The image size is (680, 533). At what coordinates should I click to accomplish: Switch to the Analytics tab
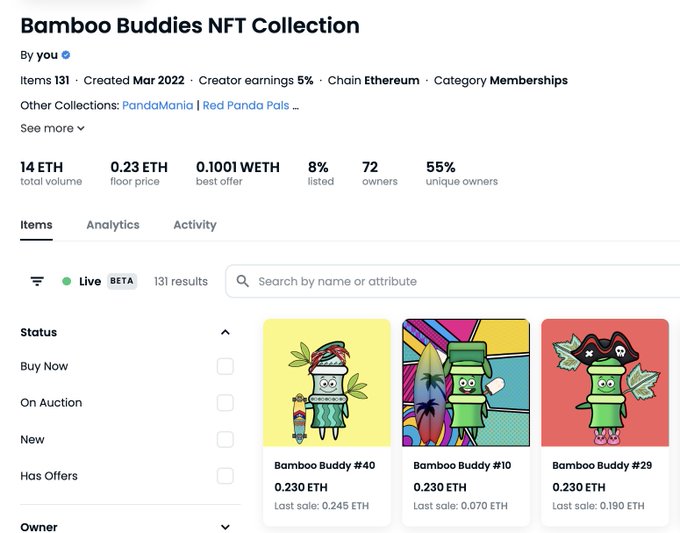[113, 225]
